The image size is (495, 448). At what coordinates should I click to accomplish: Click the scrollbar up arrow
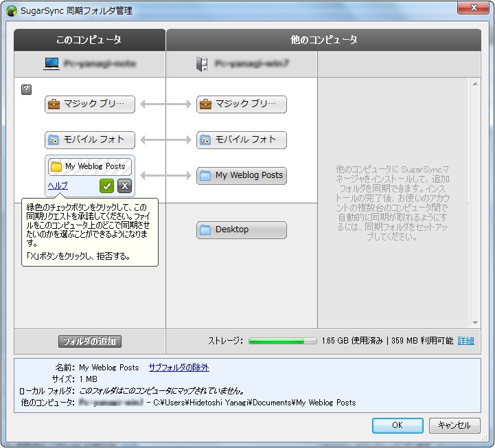pyautogui.click(x=475, y=84)
